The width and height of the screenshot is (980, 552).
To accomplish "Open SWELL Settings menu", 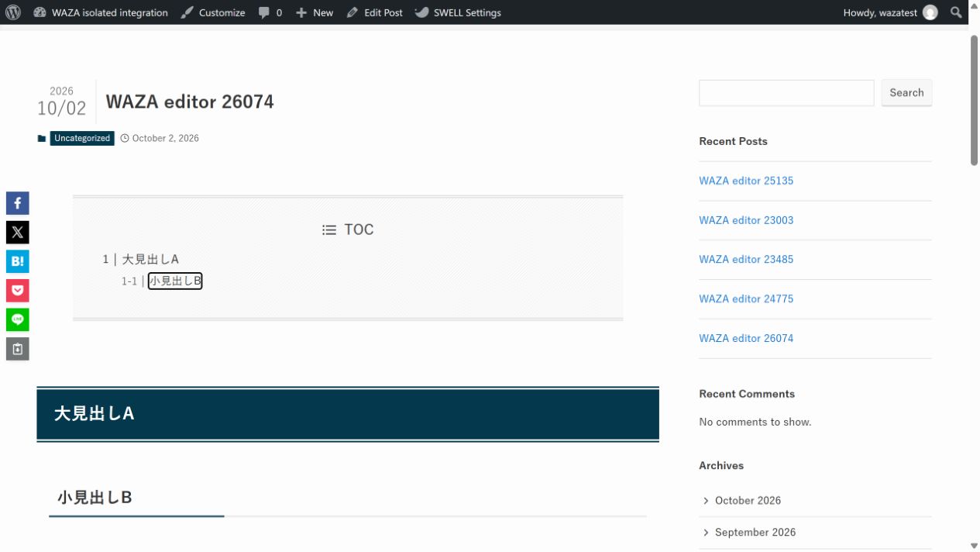I will 458,12.
